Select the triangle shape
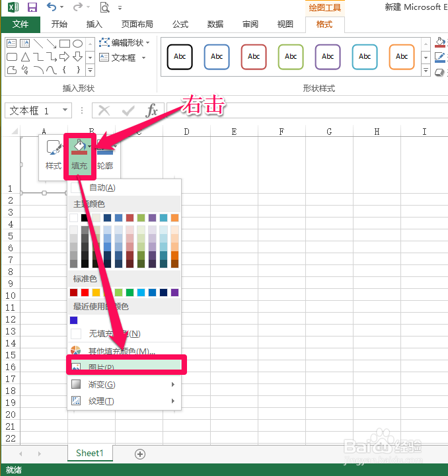The height and width of the screenshot is (476, 448). point(25,57)
